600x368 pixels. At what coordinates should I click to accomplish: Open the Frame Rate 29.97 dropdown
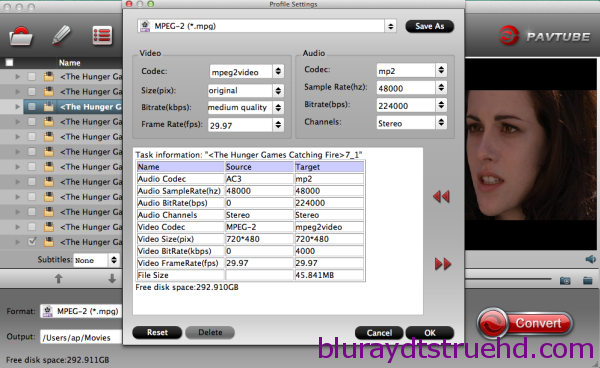[x=246, y=125]
